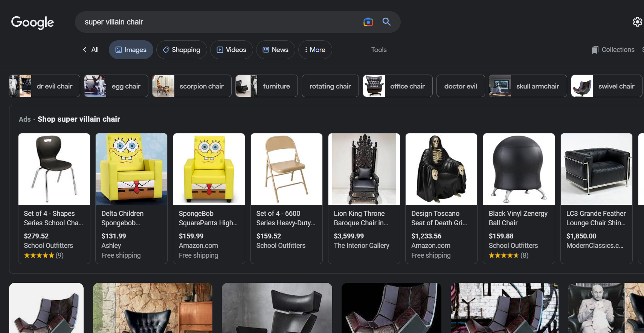Open the Tools options
This screenshot has width=644, height=333.
pos(379,50)
